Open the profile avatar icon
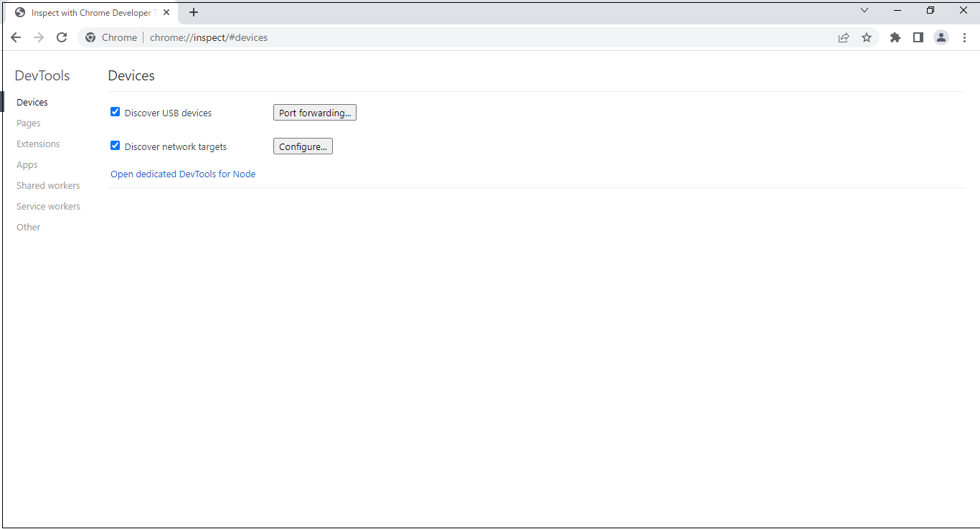 pos(941,37)
